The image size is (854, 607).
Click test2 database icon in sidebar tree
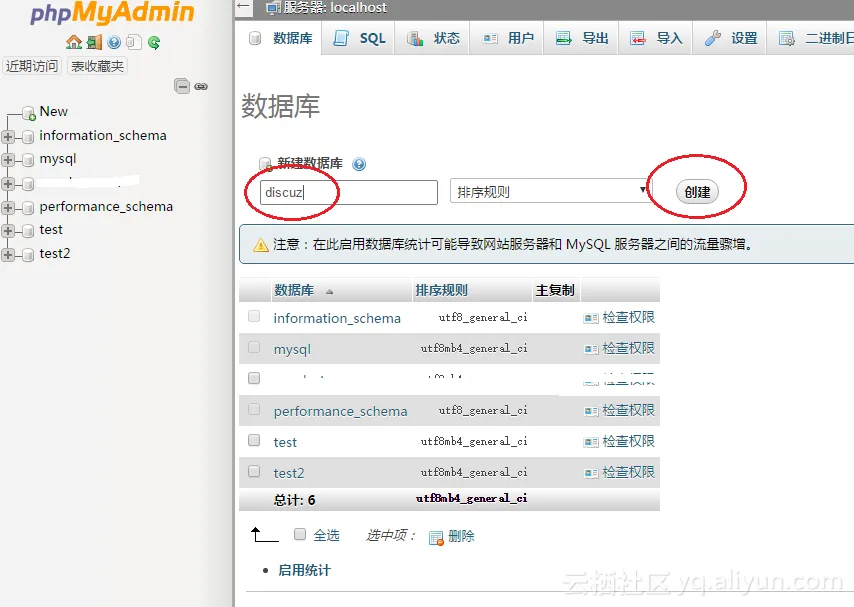pyautogui.click(x=28, y=254)
